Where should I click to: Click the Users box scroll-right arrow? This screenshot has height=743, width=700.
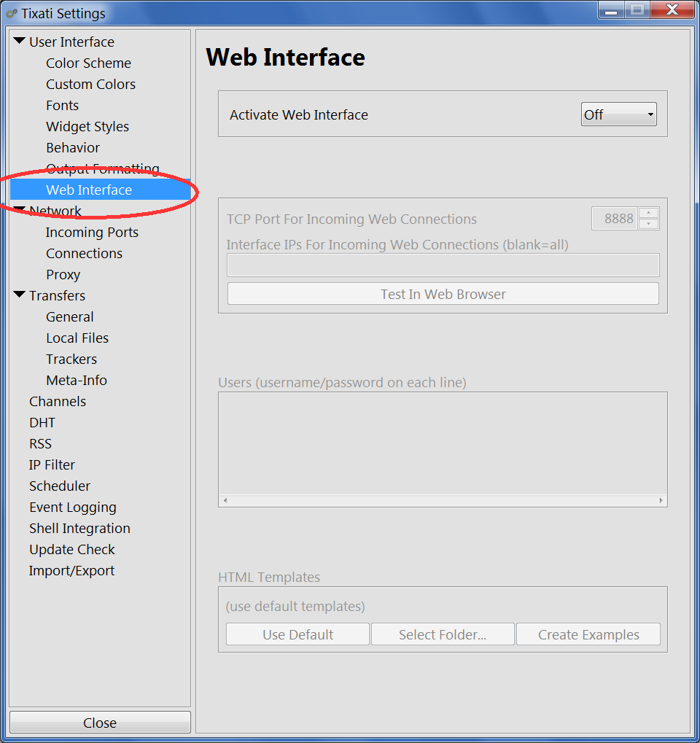coord(661,500)
